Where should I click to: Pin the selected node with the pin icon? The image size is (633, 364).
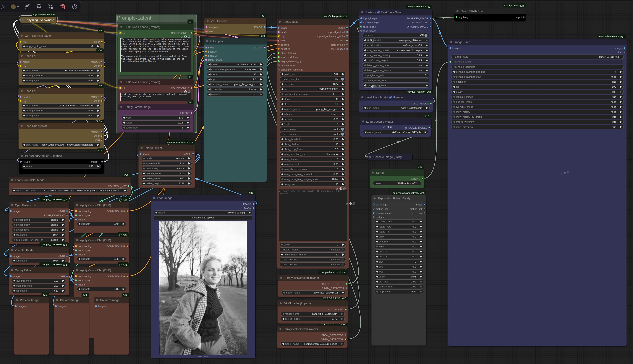[39, 7]
